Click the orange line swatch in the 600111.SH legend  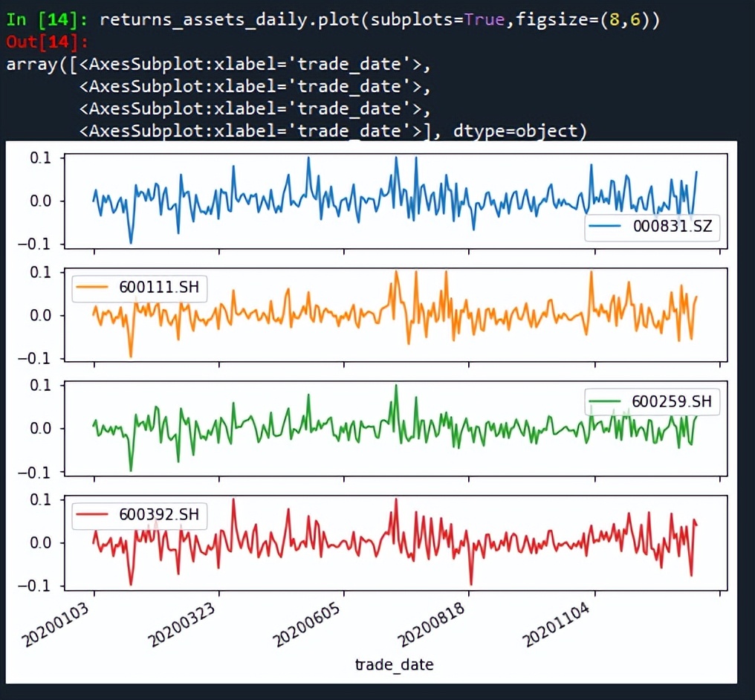pyautogui.click(x=94, y=288)
